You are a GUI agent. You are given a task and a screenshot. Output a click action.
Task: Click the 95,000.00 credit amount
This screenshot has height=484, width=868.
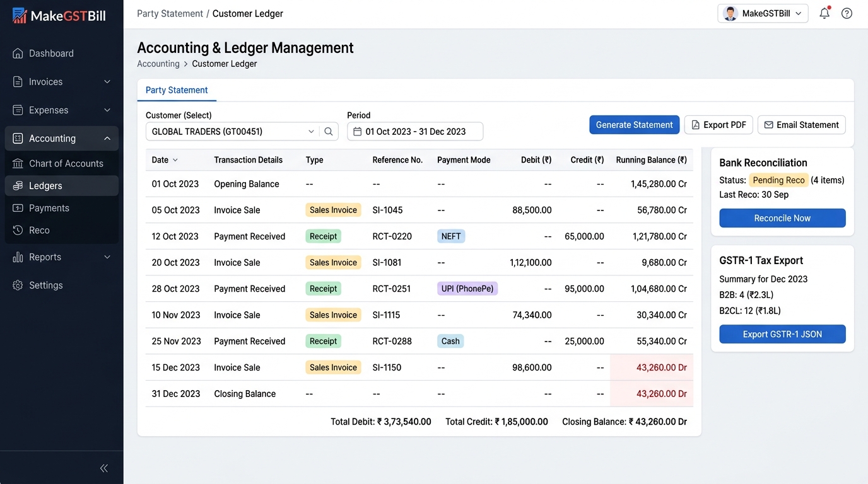coord(584,289)
